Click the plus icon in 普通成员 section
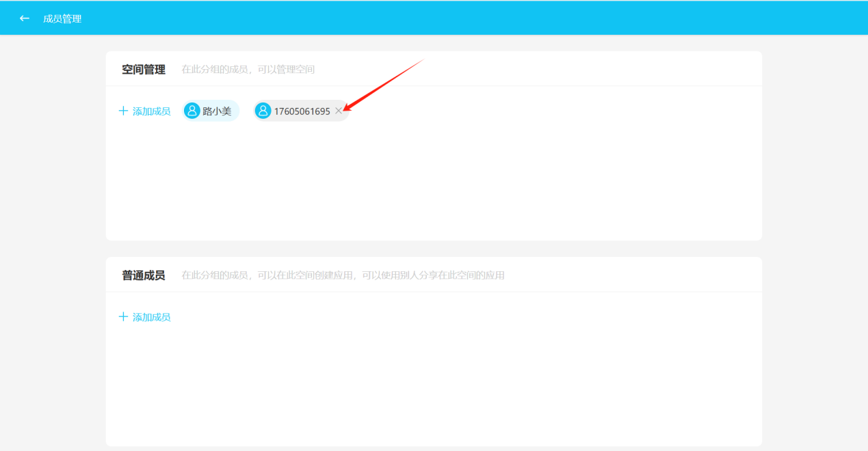The height and width of the screenshot is (451, 868). 123,316
